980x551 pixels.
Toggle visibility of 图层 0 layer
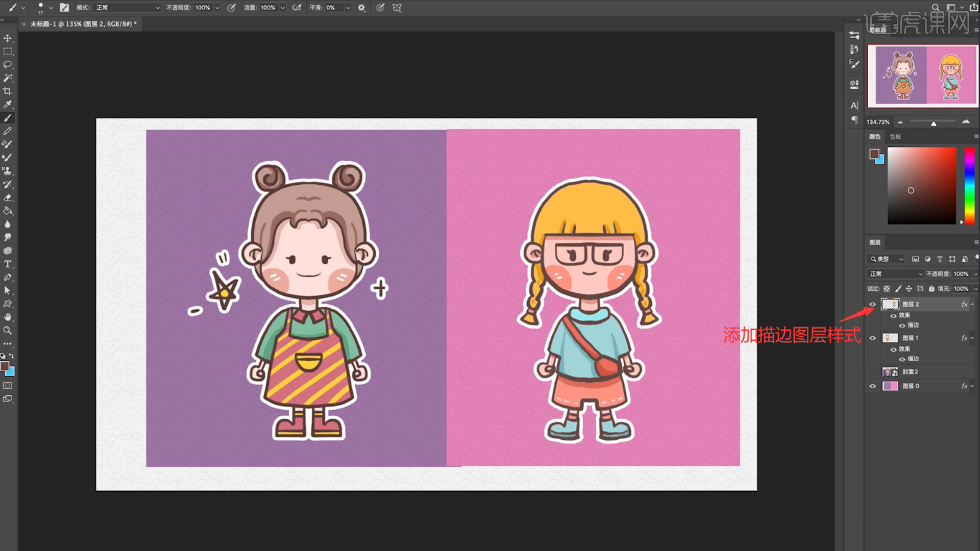point(872,386)
